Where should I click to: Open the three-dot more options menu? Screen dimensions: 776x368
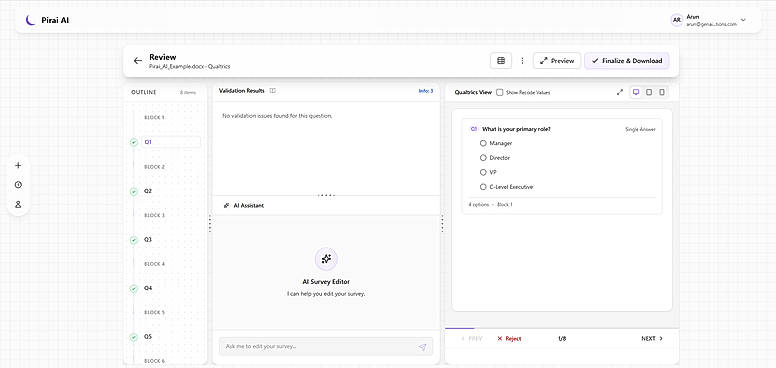(x=522, y=61)
